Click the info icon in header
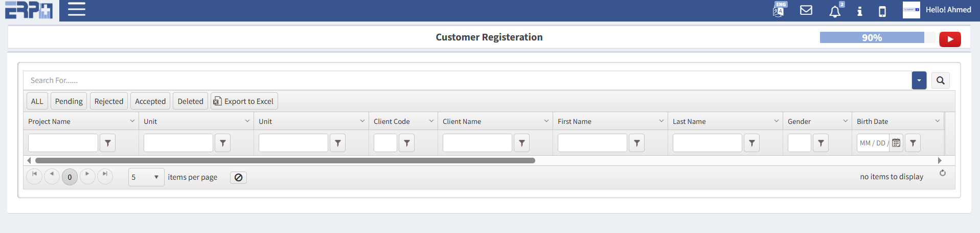 coord(860,11)
